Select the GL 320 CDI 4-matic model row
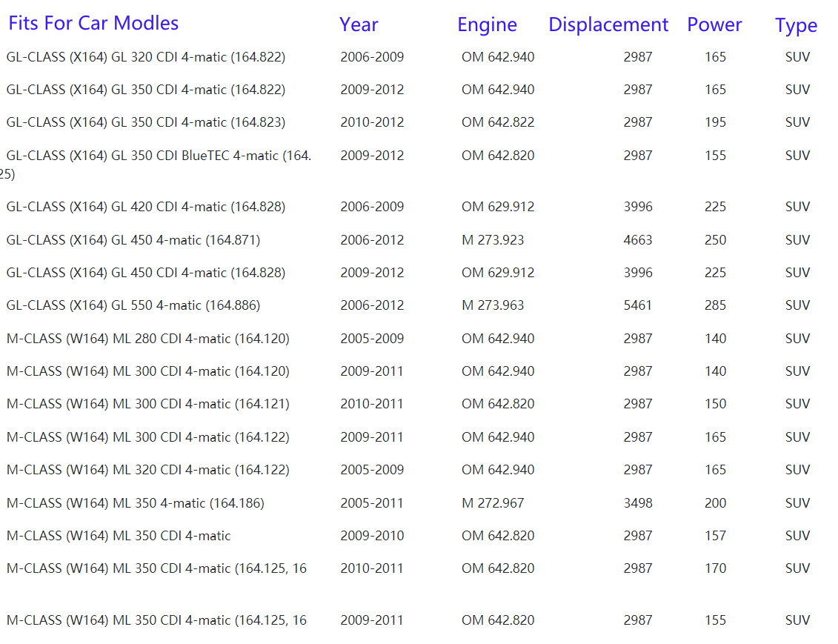Image resolution: width=838 pixels, height=644 pixels. [146, 57]
